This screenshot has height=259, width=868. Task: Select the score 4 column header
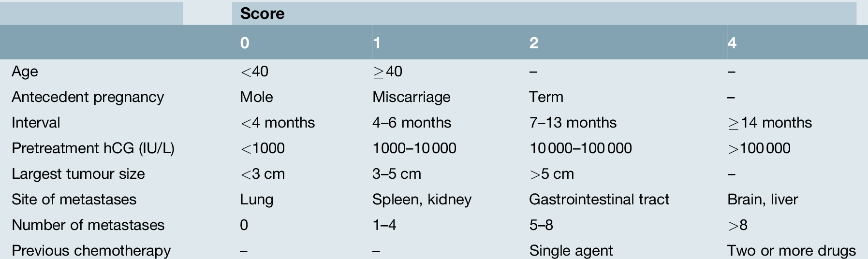coord(732,43)
